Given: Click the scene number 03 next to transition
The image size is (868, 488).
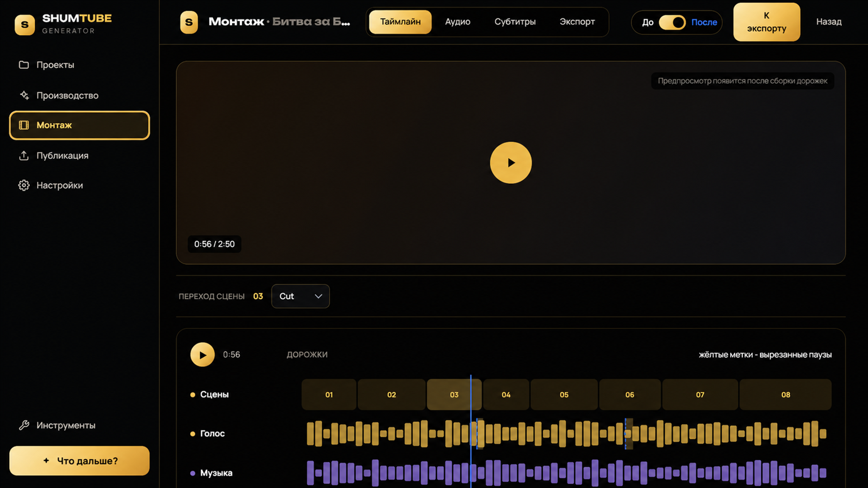Looking at the screenshot, I should [x=258, y=296].
